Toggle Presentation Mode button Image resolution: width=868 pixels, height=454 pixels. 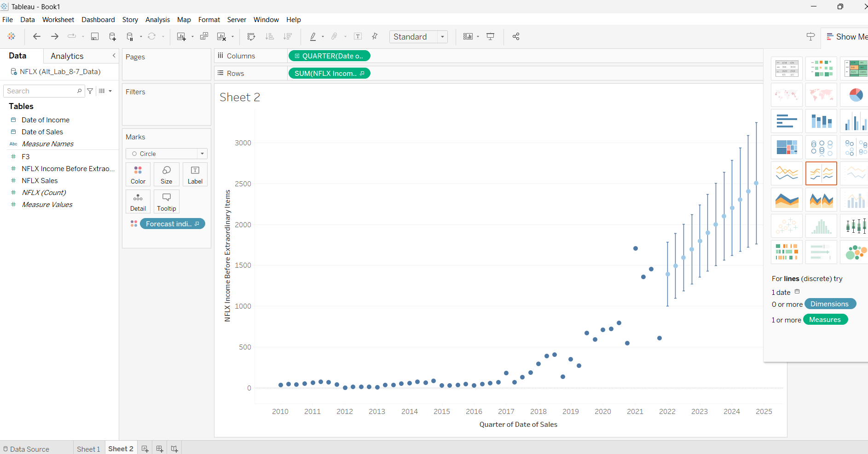491,36
